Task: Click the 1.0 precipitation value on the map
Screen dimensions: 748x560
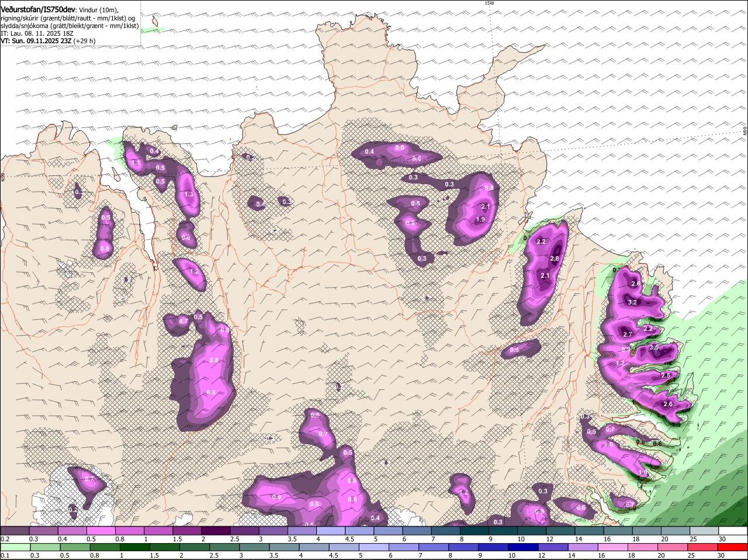Action: click(608, 444)
